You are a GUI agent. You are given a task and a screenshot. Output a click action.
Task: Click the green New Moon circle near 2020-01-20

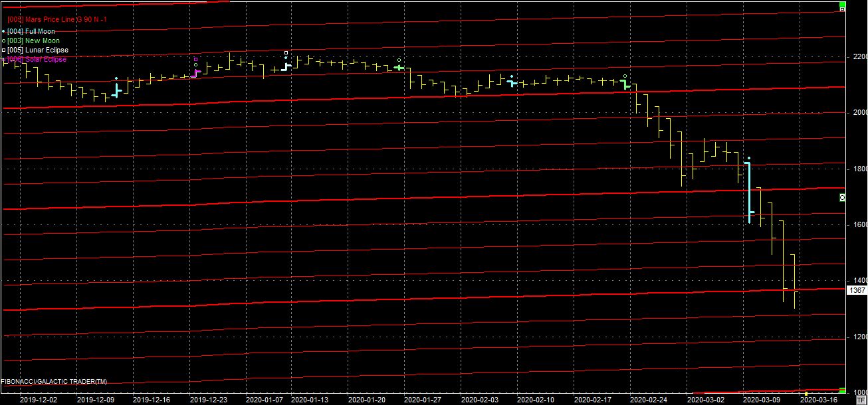399,60
